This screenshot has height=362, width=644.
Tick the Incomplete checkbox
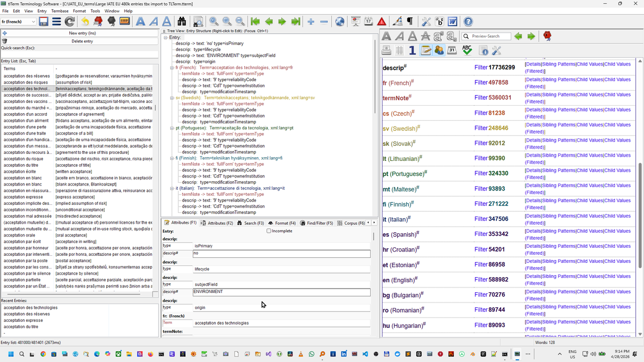269,231
